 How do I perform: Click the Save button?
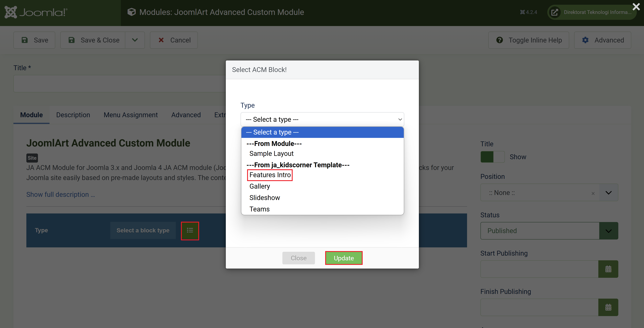(34, 40)
